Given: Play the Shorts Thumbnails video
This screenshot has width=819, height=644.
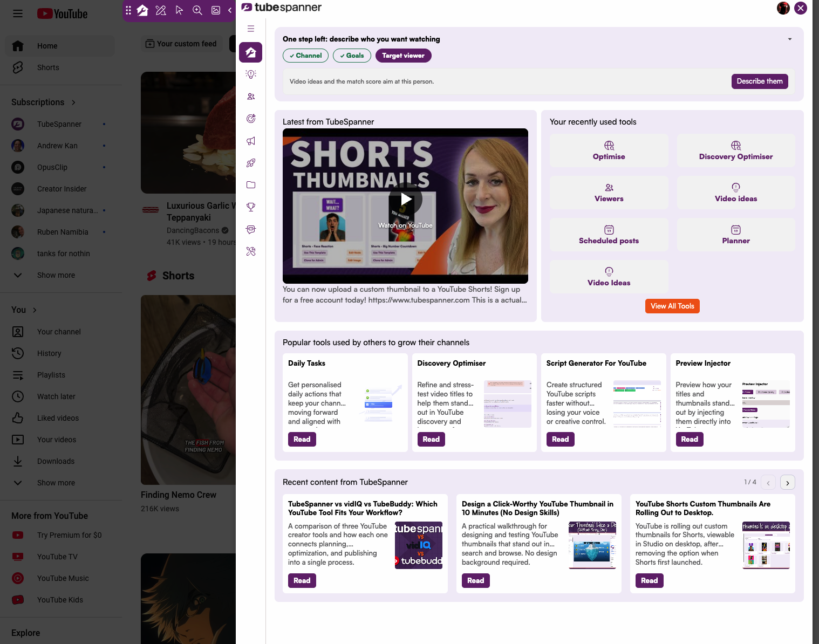Looking at the screenshot, I should [x=406, y=200].
